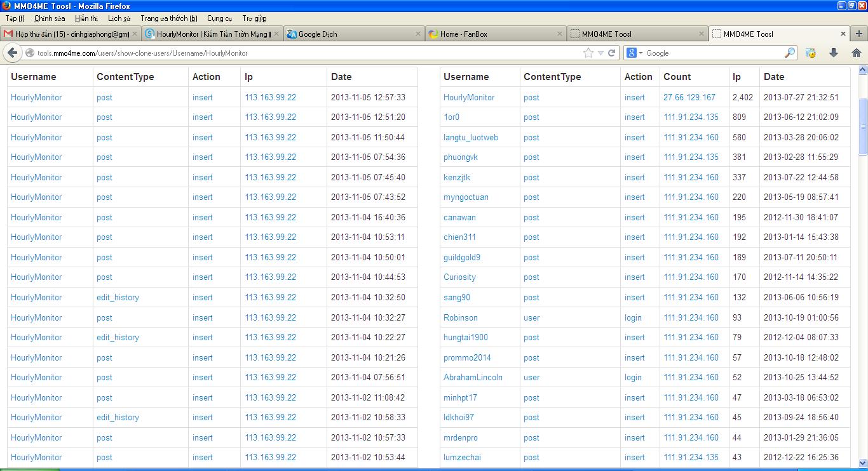
Task: Click IP link 27.66.129.167
Action: [689, 97]
